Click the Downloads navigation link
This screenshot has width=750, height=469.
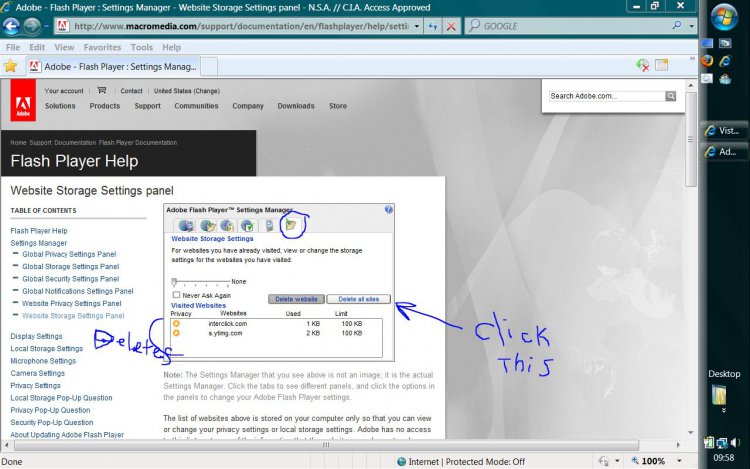click(x=296, y=106)
